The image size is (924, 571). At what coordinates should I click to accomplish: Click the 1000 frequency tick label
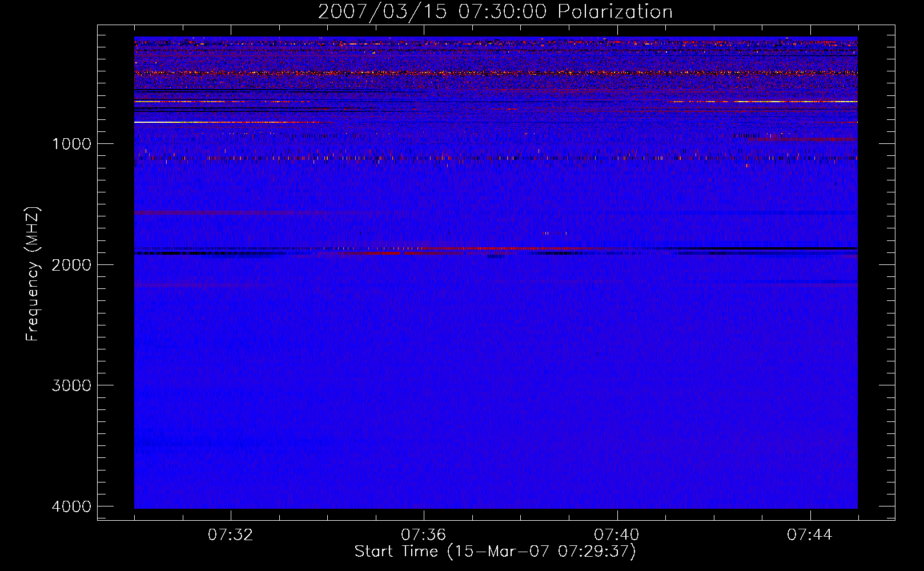coord(71,143)
